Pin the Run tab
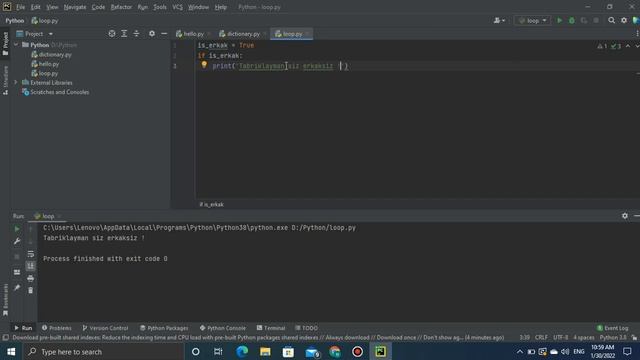This screenshot has width=640, height=360. pyautogui.click(x=17, y=288)
